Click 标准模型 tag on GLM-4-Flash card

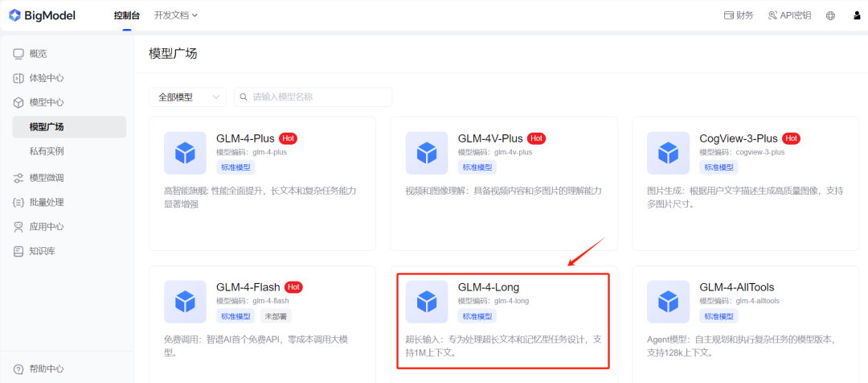pos(235,316)
